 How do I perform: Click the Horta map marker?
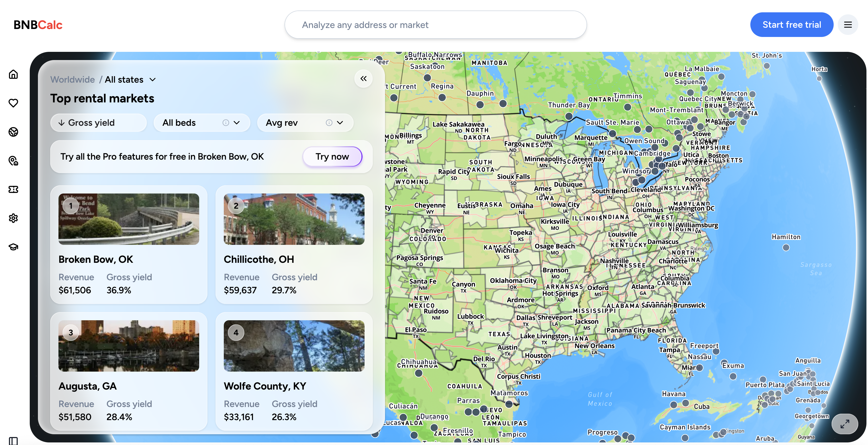819,79
